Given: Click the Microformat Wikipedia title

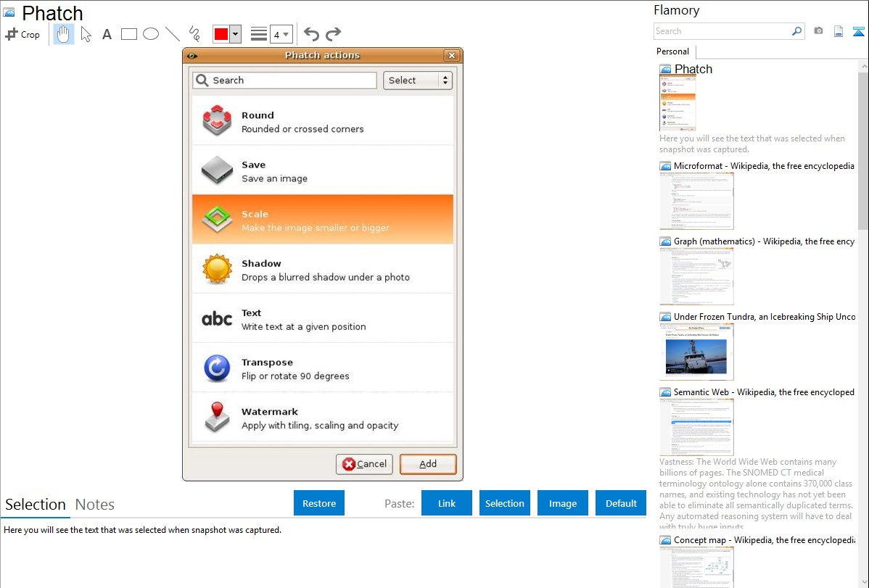Looking at the screenshot, I should tap(765, 166).
